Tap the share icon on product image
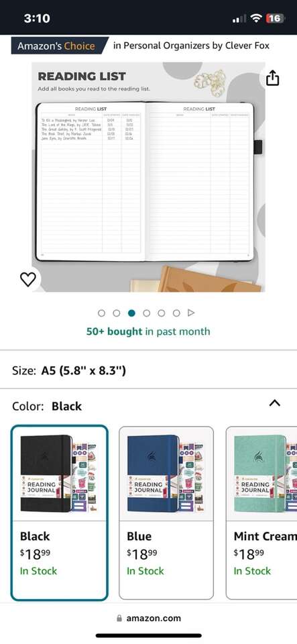The width and height of the screenshot is (297, 644). point(273,78)
